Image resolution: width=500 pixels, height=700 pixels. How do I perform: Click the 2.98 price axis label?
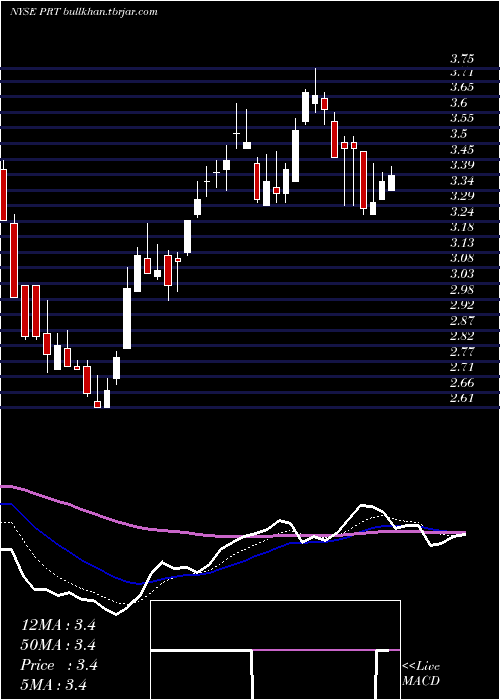[462, 290]
